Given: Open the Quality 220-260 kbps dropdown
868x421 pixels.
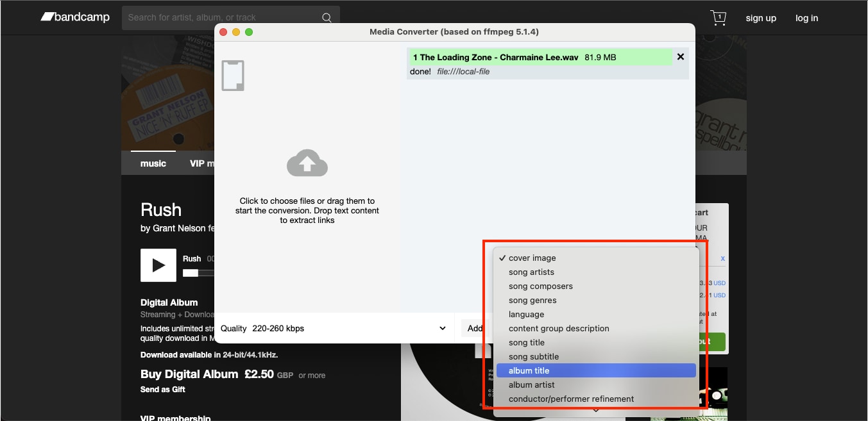Looking at the screenshot, I should [332, 328].
